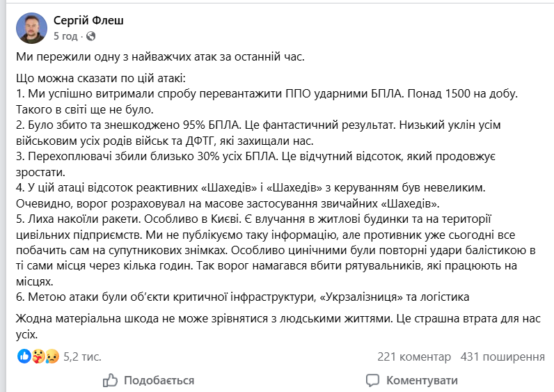Click the opening sentence about найважчих атак
This screenshot has height=392, width=554.
(160, 56)
